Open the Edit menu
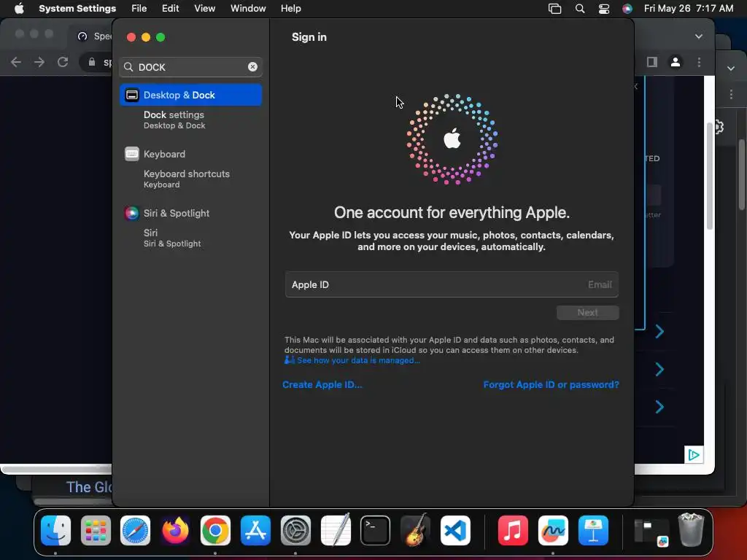The height and width of the screenshot is (560, 747). click(170, 9)
